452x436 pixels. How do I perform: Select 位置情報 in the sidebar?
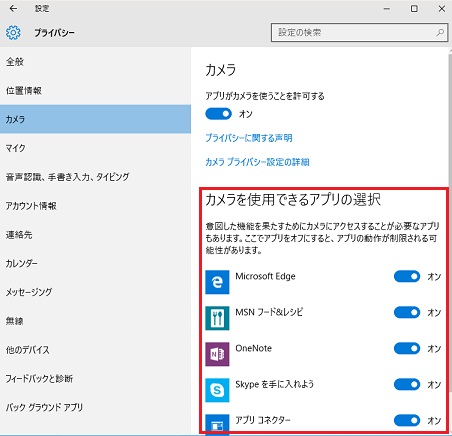point(95,90)
